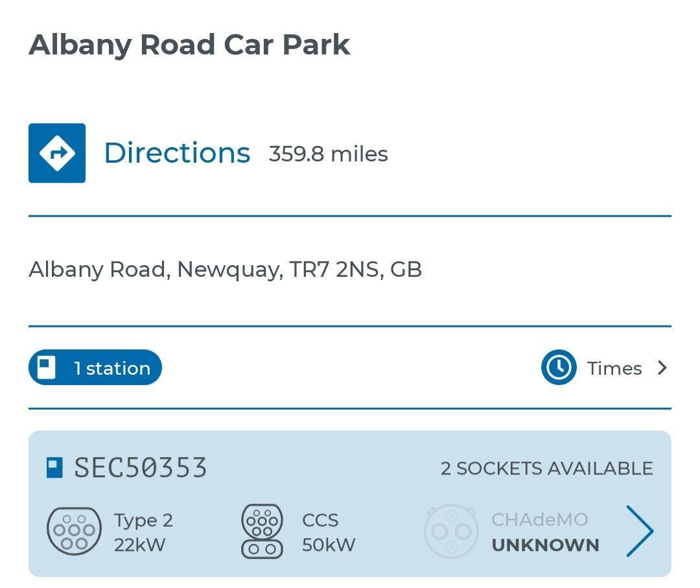The height and width of the screenshot is (588, 700).
Task: Click the clock icon next to Times
Action: tap(557, 368)
